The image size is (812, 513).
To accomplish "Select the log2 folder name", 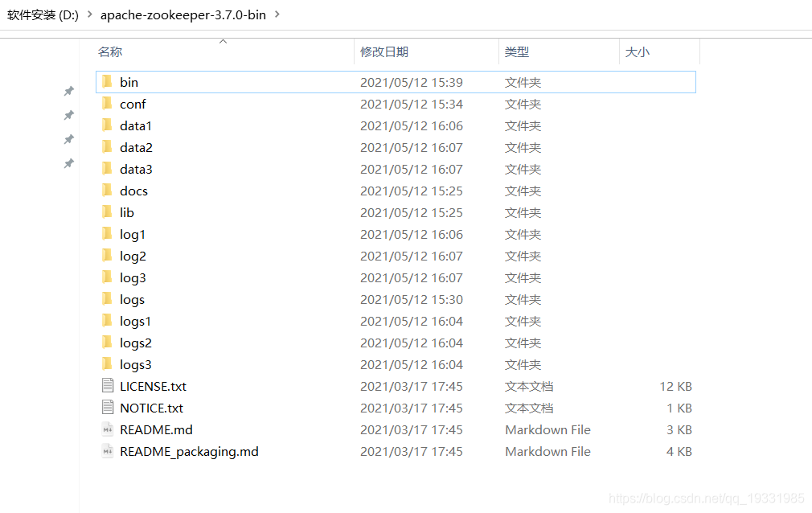I will pos(133,256).
